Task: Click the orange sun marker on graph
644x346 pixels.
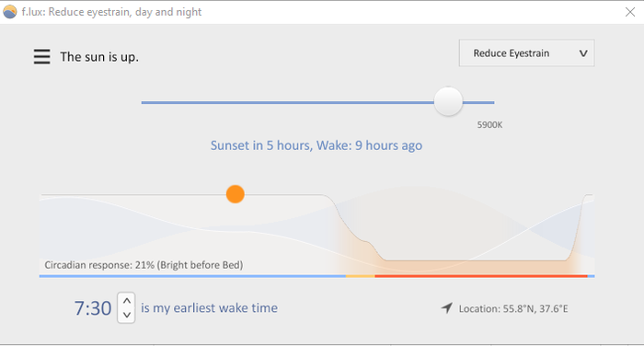Action: pos(236,194)
